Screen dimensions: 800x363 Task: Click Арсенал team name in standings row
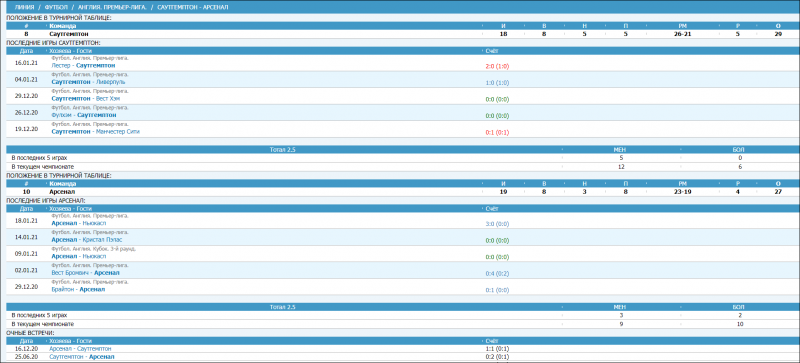[62, 191]
